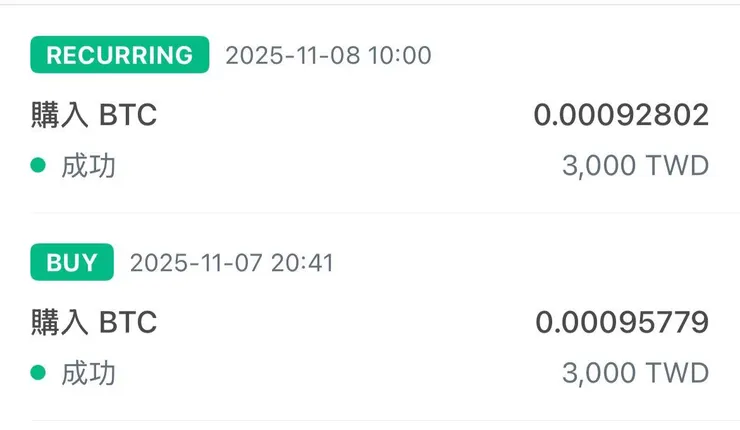Click 3,000 TWD on the BUY order
Viewport: 740px width, 430px height.
(x=635, y=374)
